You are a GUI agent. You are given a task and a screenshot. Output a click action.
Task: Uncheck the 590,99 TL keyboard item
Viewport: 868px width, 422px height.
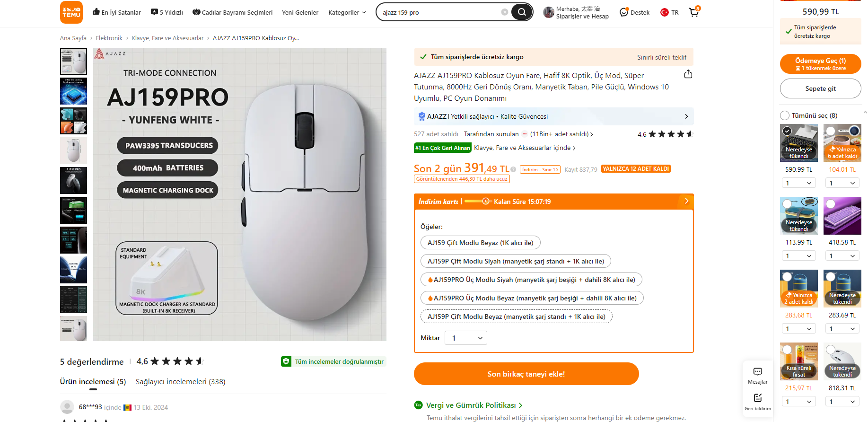[787, 131]
